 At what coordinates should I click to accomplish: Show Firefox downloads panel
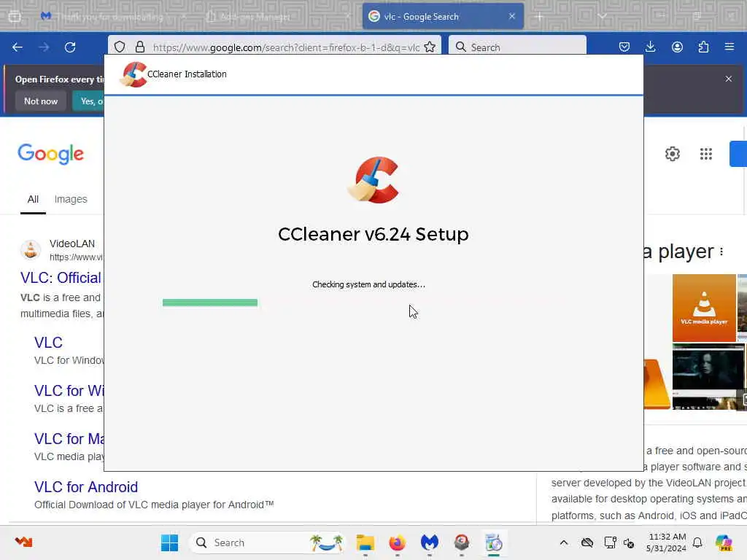tap(650, 47)
